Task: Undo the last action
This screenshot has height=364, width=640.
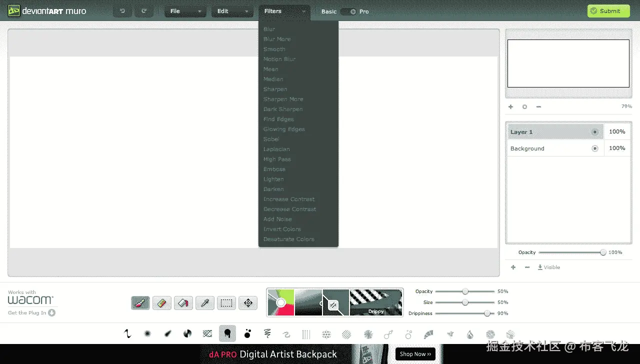Action: pos(122,11)
